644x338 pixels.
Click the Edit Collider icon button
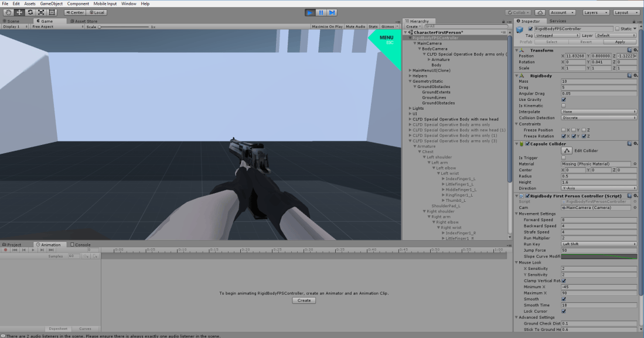[x=567, y=150]
